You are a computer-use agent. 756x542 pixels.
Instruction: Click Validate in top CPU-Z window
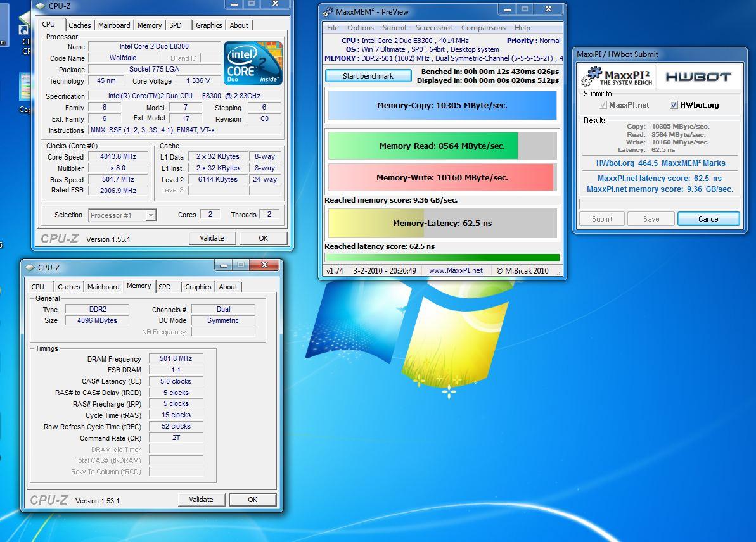[x=212, y=238]
